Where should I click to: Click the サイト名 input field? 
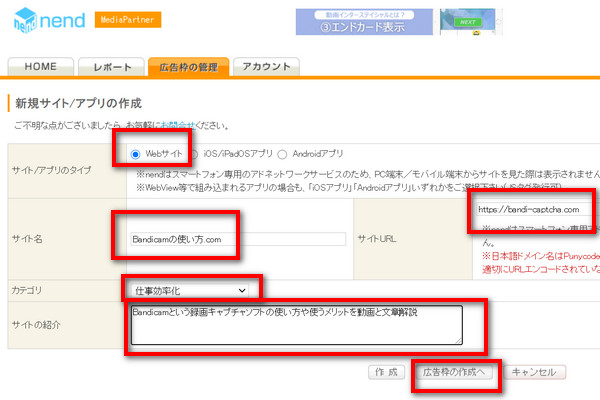click(238, 239)
